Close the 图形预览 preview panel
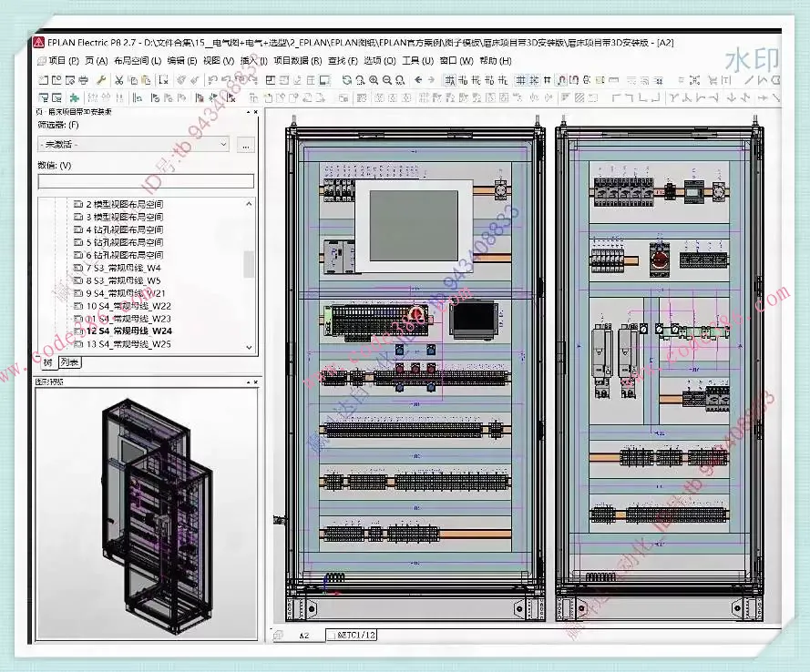The width and height of the screenshot is (810, 672). coord(256,382)
